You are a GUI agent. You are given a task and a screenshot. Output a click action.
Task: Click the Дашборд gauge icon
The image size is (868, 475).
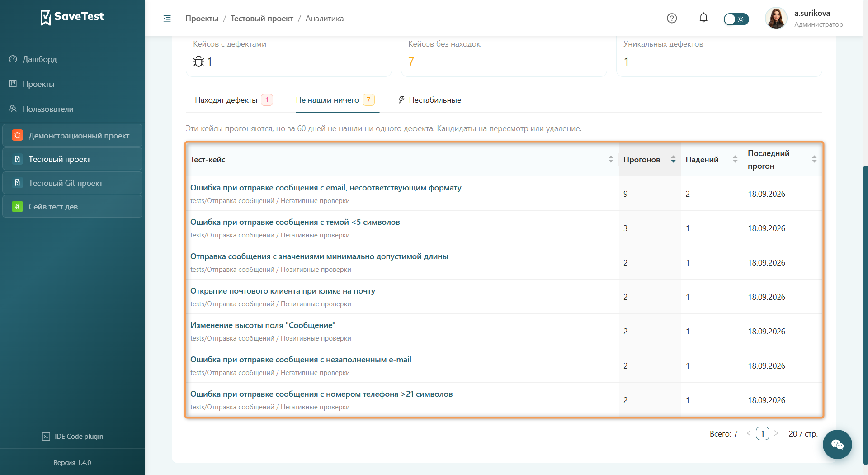(x=13, y=59)
